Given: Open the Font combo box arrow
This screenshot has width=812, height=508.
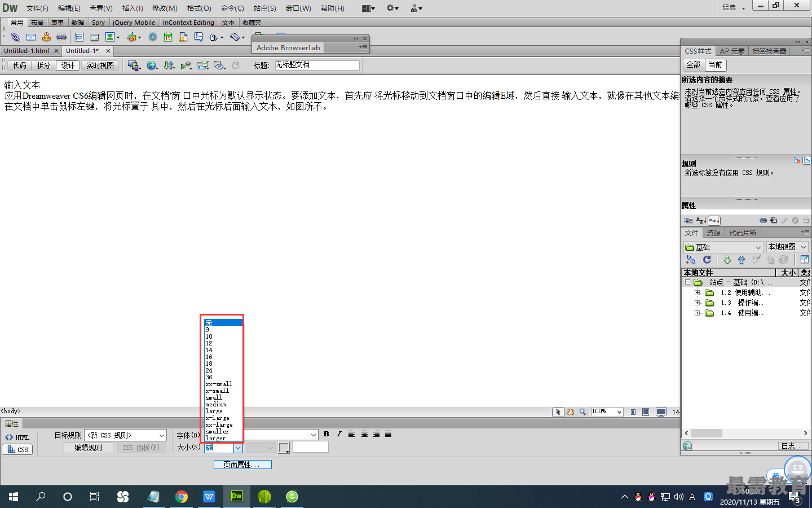Looking at the screenshot, I should [x=314, y=435].
